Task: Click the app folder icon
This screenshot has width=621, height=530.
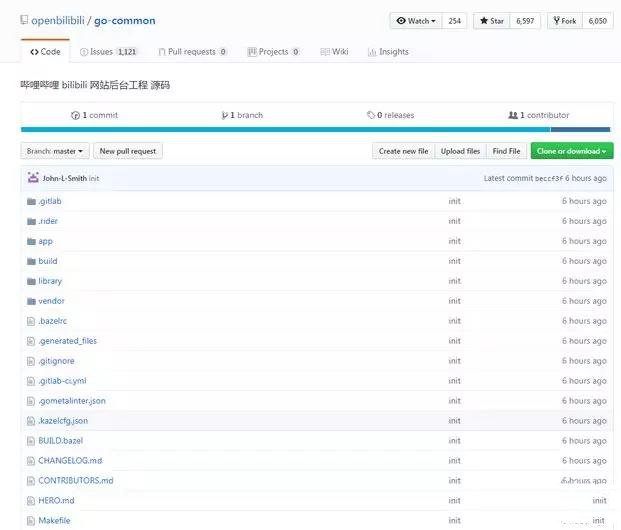Action: (31, 241)
